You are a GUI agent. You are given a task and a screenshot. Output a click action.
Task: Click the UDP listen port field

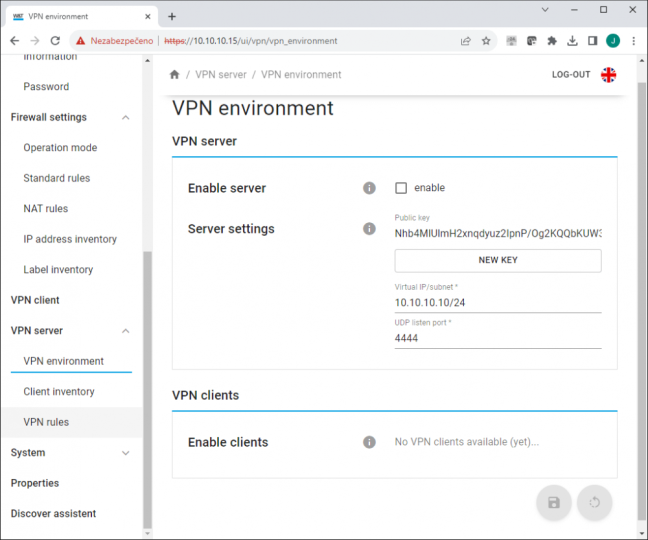498,338
